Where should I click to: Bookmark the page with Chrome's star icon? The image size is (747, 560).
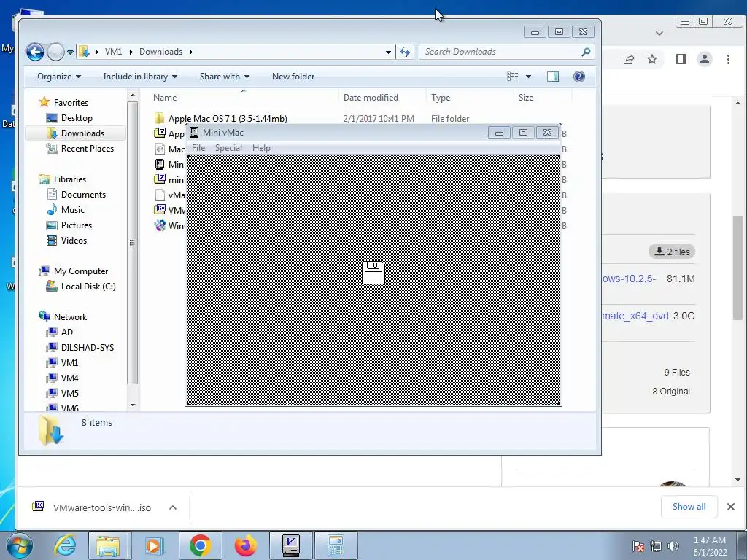652,59
